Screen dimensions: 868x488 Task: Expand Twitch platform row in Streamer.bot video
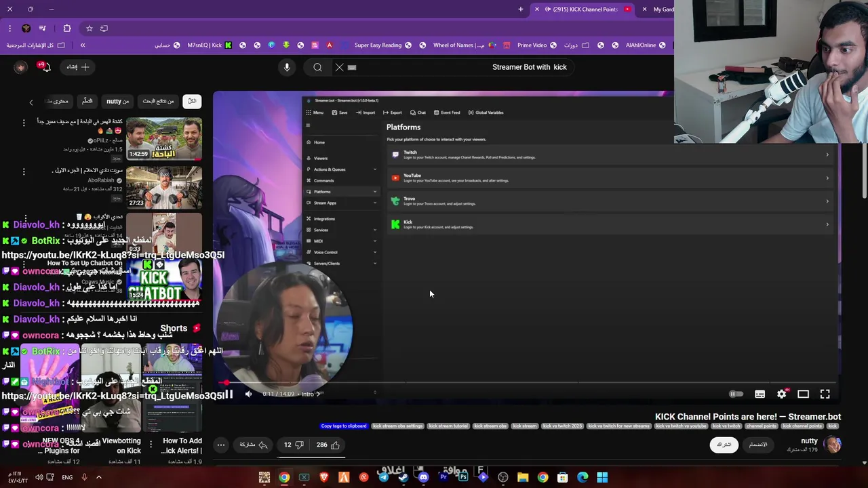[610, 155]
